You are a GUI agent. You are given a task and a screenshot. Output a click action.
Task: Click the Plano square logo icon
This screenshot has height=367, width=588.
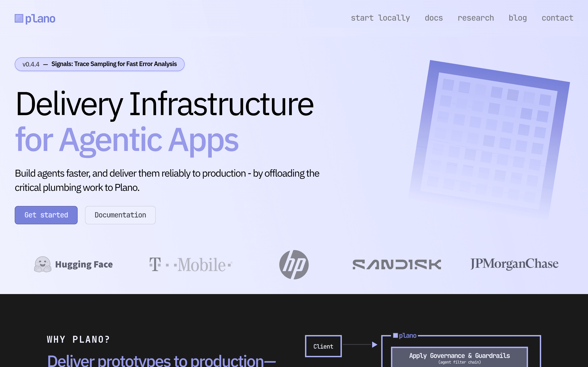(19, 18)
